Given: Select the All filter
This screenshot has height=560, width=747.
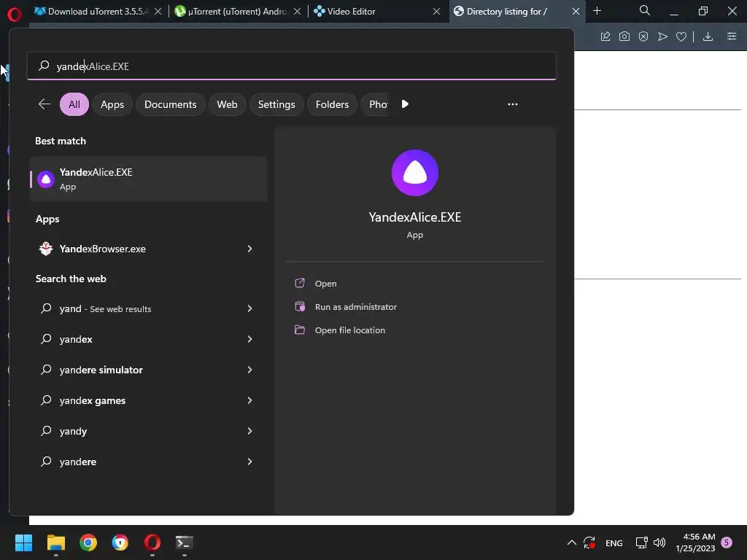Looking at the screenshot, I should click(x=74, y=104).
